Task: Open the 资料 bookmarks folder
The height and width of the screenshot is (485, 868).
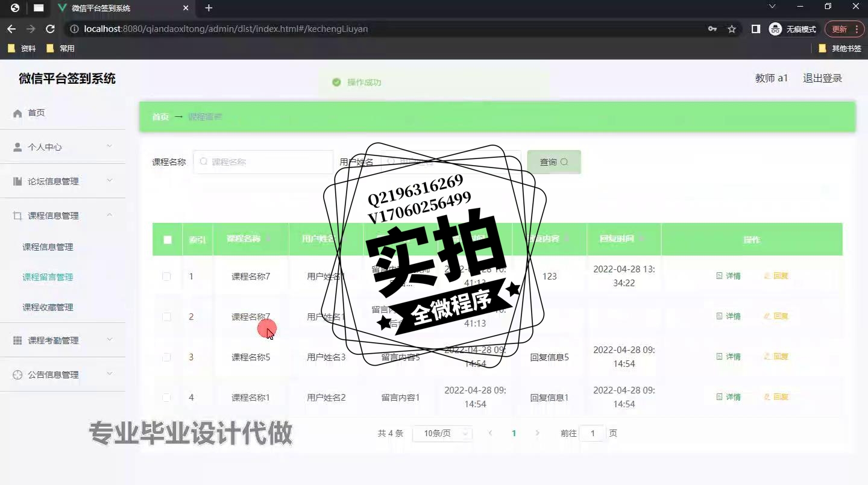Action: (22, 48)
